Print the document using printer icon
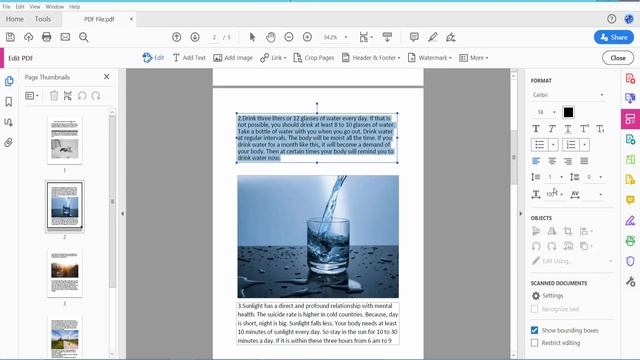This screenshot has height=360, width=640. pyautogui.click(x=47, y=37)
